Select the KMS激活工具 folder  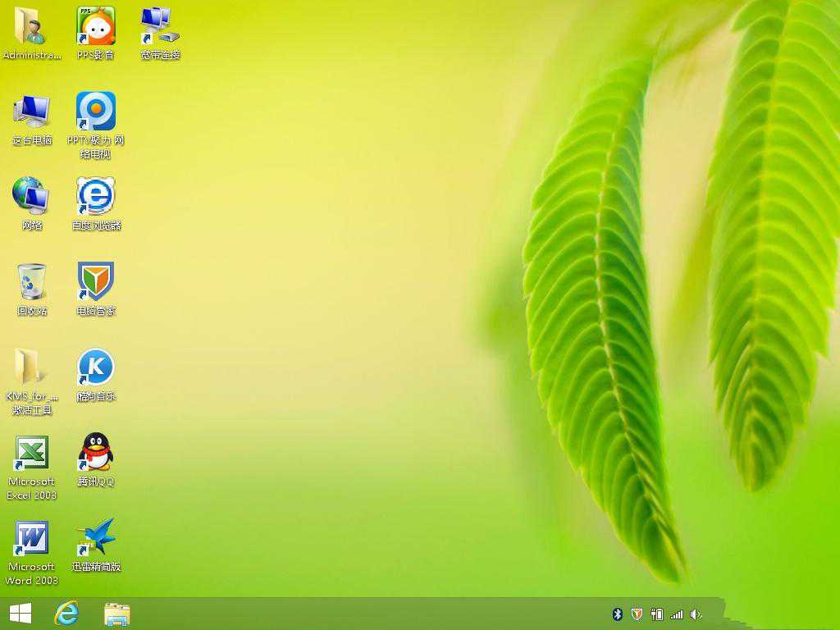point(31,368)
